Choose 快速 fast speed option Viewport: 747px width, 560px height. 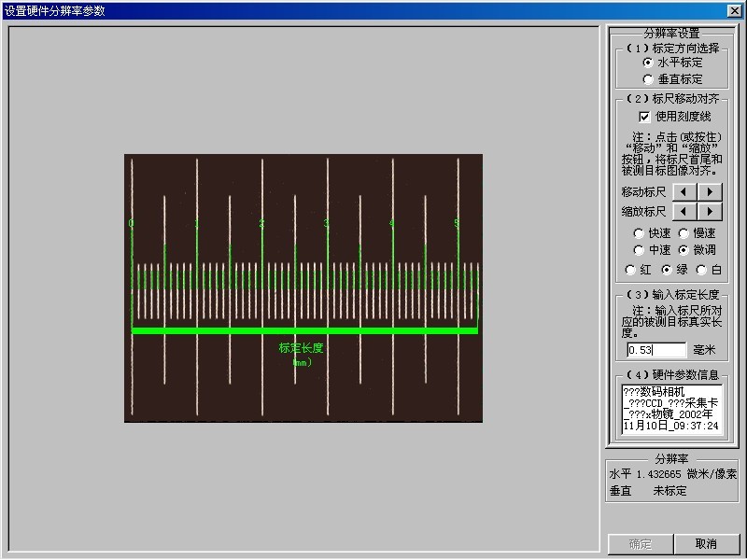click(x=639, y=233)
